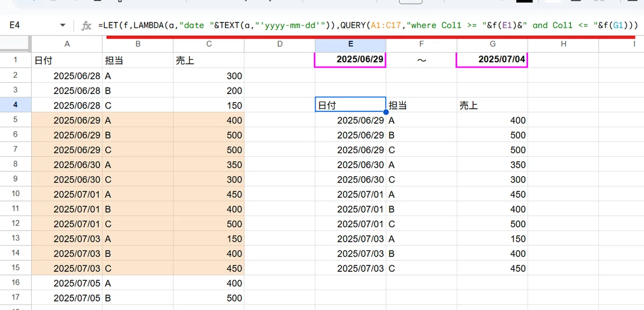
Task: Click the fx function icon
Action: [86, 25]
